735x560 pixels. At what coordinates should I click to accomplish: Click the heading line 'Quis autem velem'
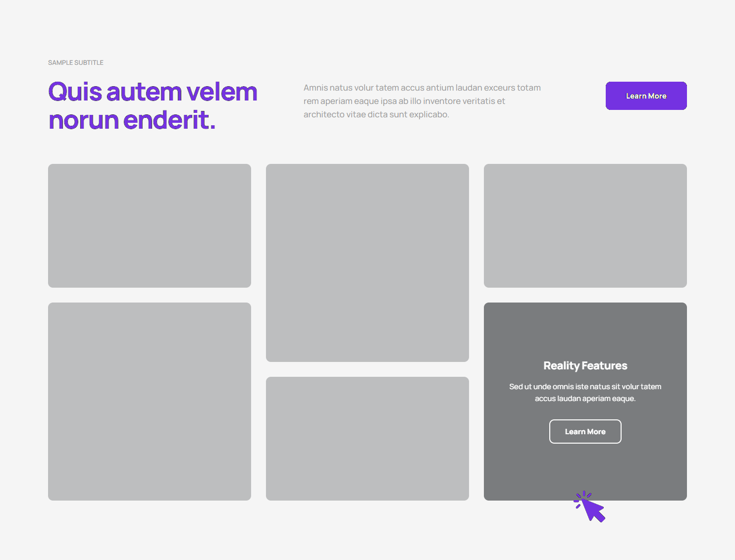(153, 92)
